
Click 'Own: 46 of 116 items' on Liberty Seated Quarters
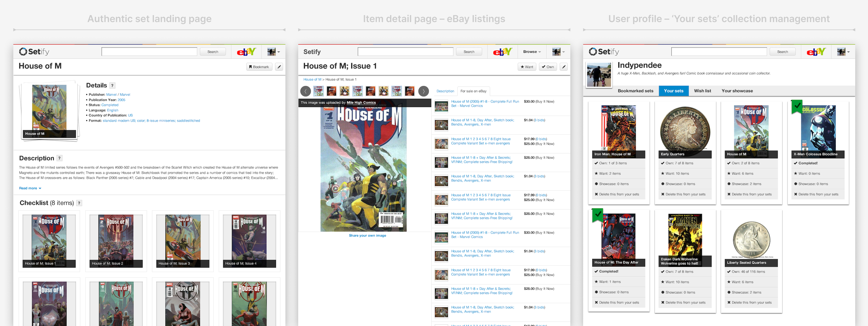(746, 271)
